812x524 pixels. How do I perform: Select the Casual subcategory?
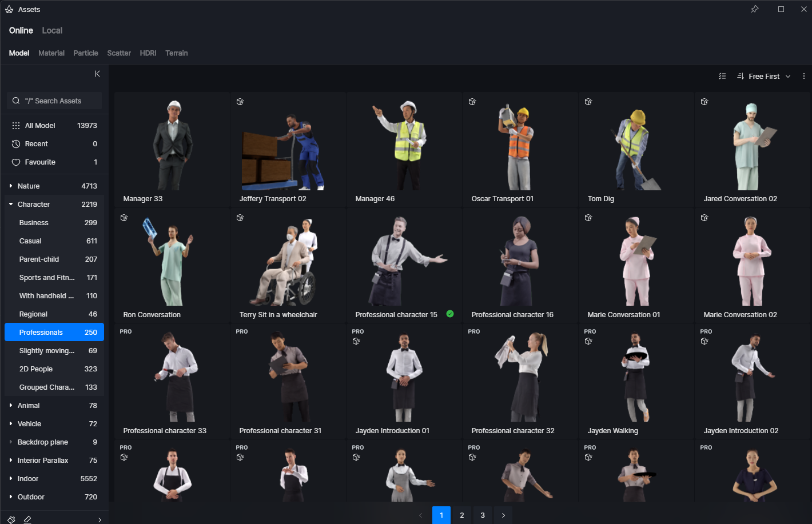pyautogui.click(x=54, y=241)
